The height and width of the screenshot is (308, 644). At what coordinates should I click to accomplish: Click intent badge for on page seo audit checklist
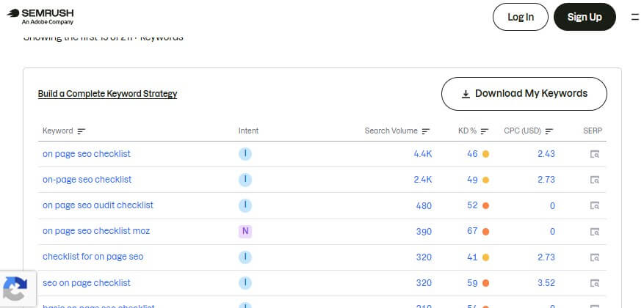coord(245,205)
